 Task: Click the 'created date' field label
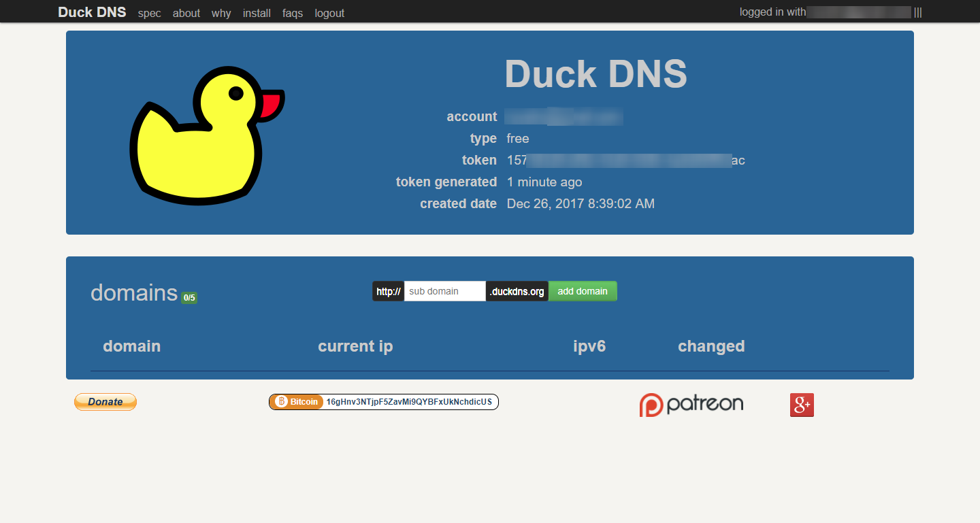click(459, 204)
